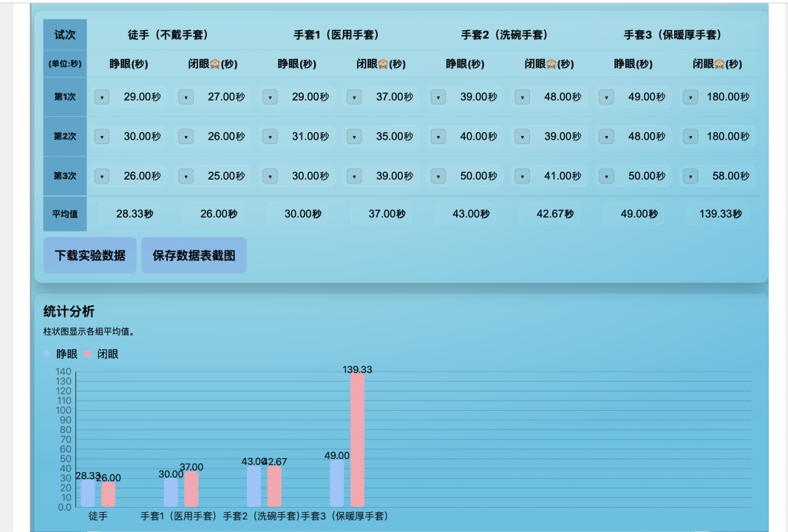
Task: Click 下载实验数据 button
Action: (x=90, y=256)
